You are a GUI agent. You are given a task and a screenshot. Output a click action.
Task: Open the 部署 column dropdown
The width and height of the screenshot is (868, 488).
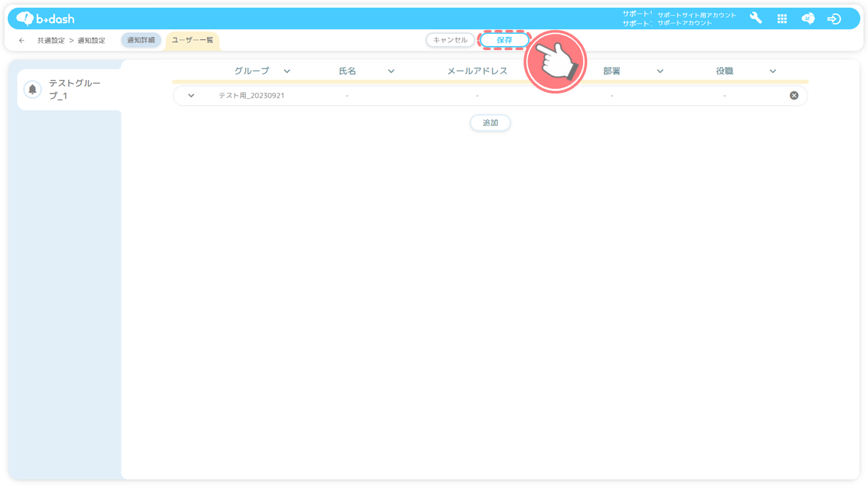[x=660, y=71]
